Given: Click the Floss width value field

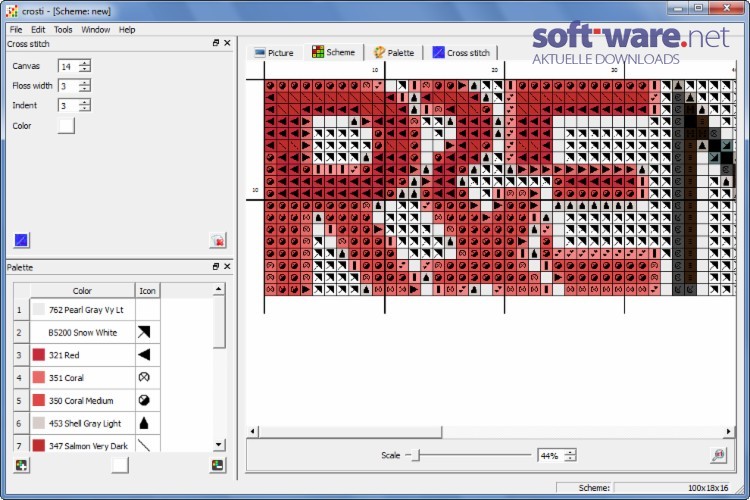Looking at the screenshot, I should (x=68, y=86).
